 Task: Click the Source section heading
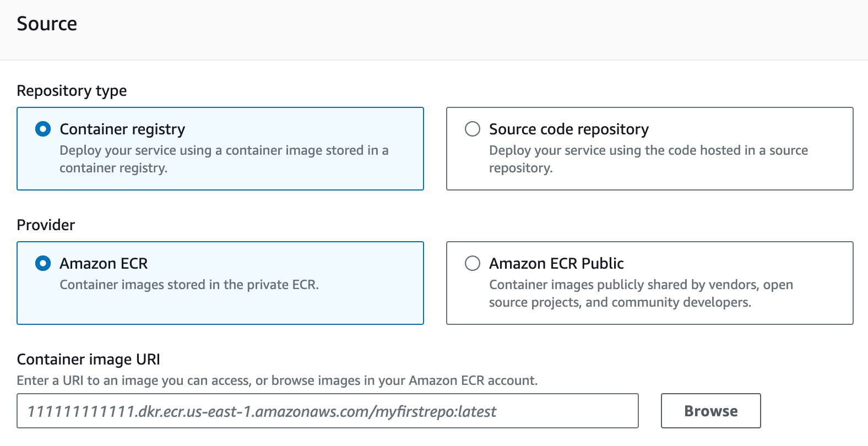47,24
